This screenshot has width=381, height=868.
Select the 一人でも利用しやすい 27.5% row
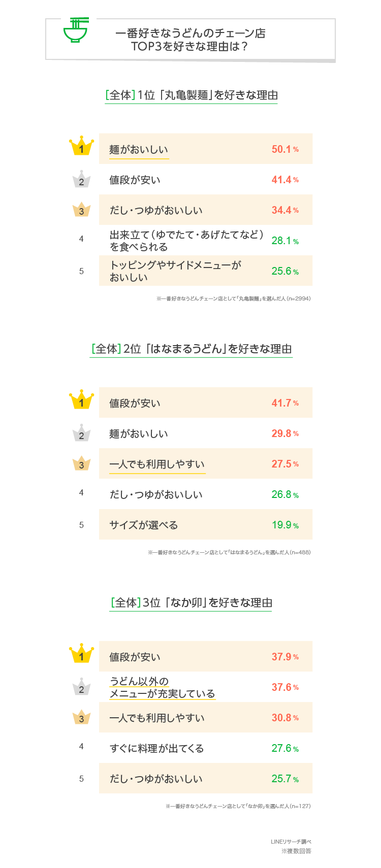[x=206, y=463]
